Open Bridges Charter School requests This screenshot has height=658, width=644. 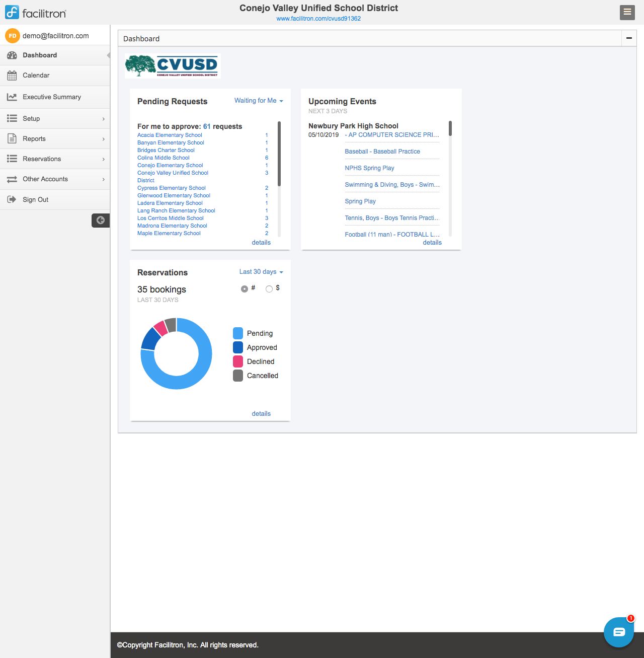point(166,150)
